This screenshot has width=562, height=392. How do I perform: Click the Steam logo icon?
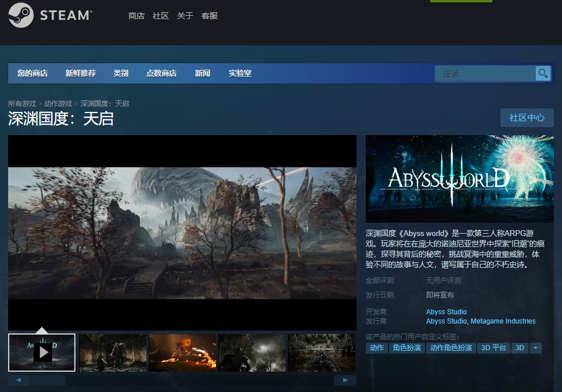(21, 15)
